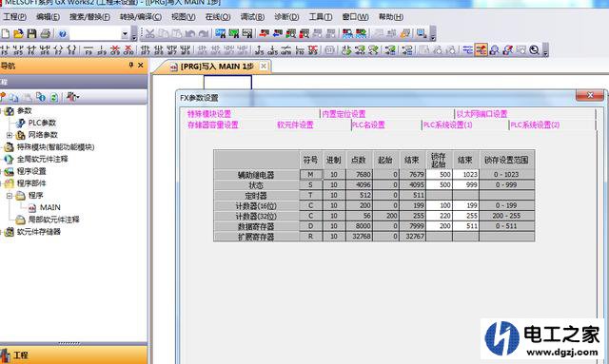The height and width of the screenshot is (364, 609).
Task: Open the 工程(P) menu
Action: (15, 17)
